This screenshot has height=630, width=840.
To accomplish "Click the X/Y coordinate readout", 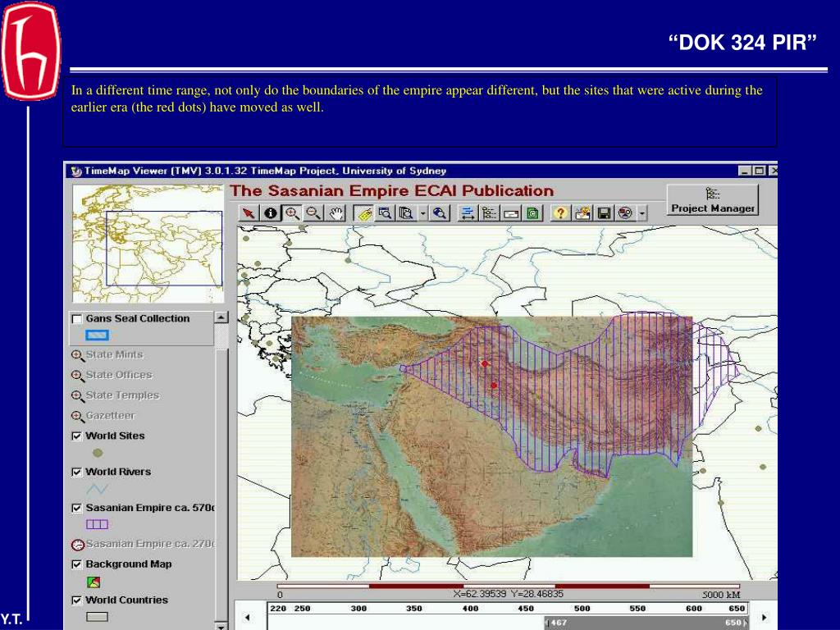I will point(508,594).
